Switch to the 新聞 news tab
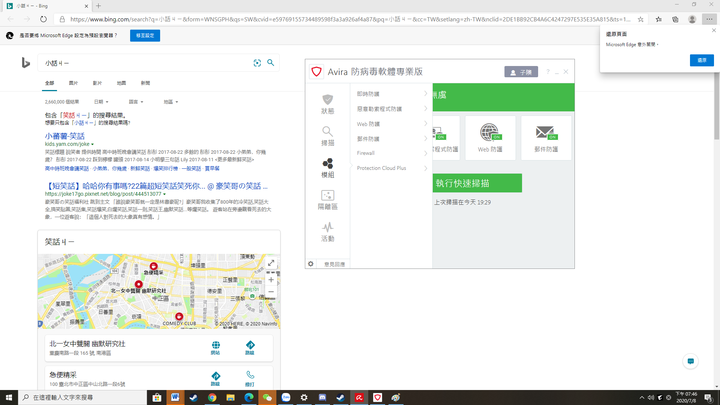The image size is (720, 405). (145, 83)
